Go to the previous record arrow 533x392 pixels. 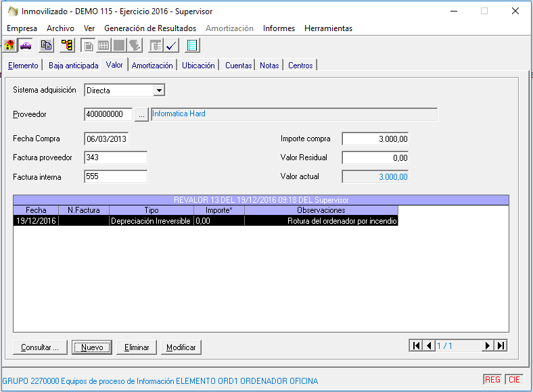[429, 345]
